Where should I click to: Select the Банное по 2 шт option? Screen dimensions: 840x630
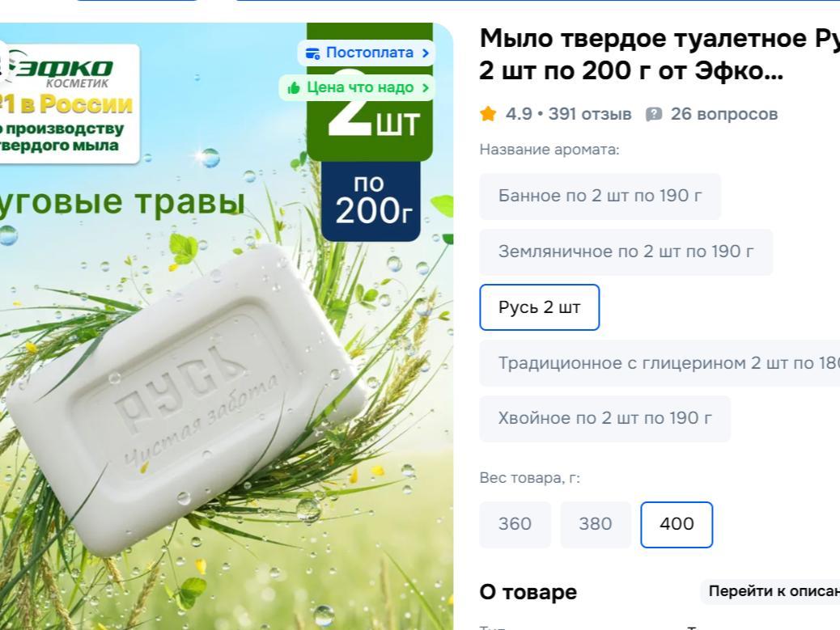point(600,196)
